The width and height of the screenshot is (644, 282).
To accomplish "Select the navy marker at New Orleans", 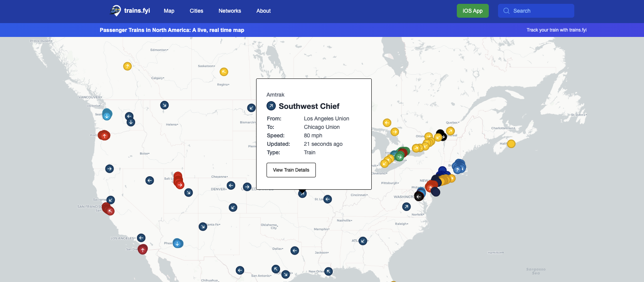I will click(329, 271).
